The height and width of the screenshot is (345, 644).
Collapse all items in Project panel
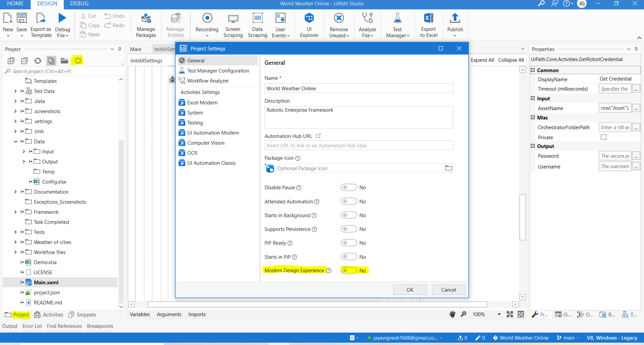coord(24,61)
